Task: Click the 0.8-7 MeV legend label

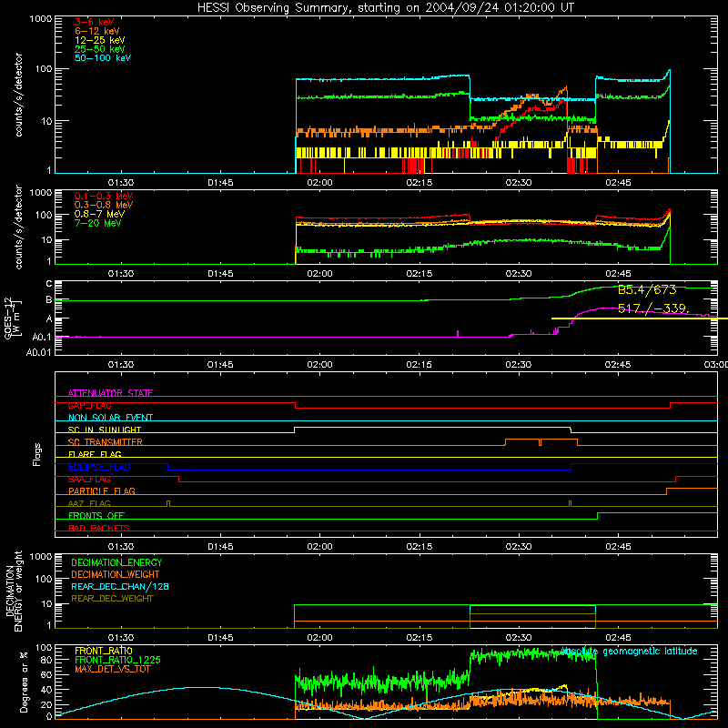Action: click(x=99, y=214)
